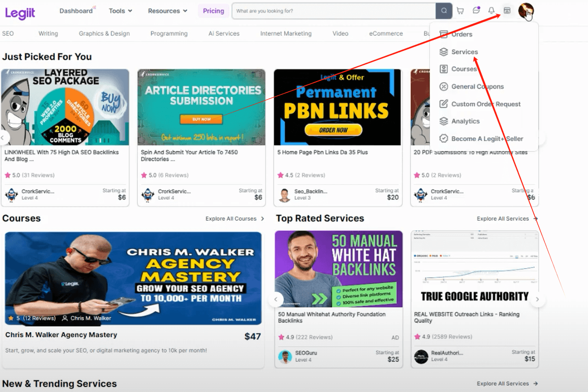Open the Programming category

pos(169,34)
